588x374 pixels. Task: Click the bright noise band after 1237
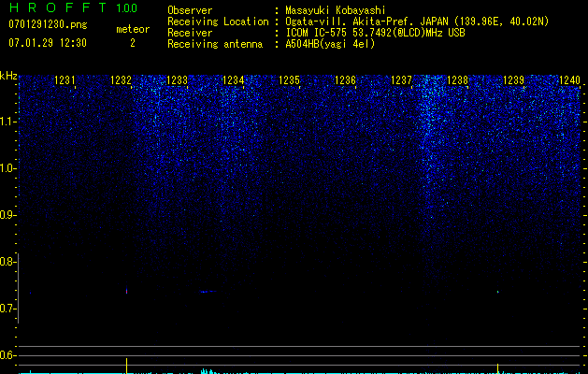pyautogui.click(x=429, y=150)
